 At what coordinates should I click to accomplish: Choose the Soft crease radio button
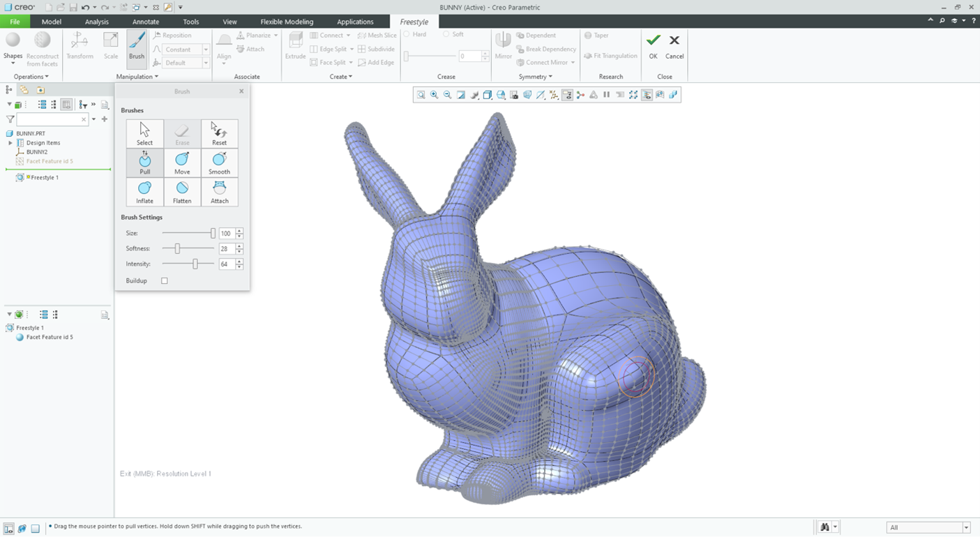pyautogui.click(x=447, y=34)
